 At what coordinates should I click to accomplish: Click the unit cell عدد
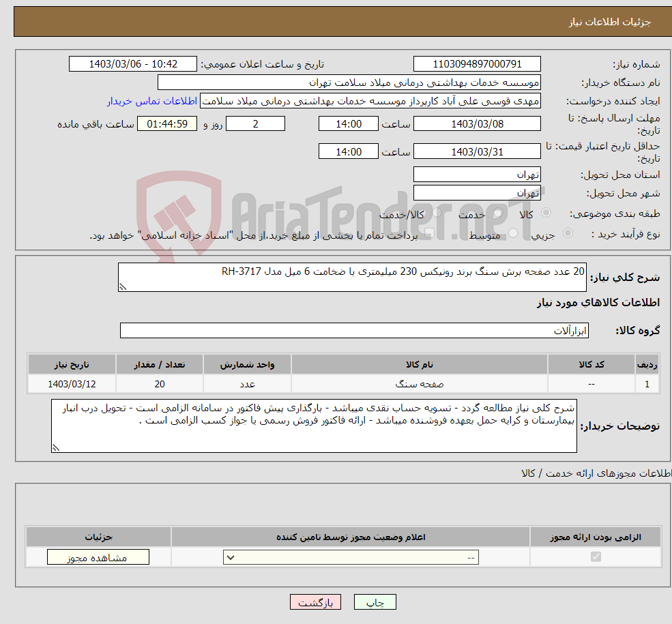[247, 384]
